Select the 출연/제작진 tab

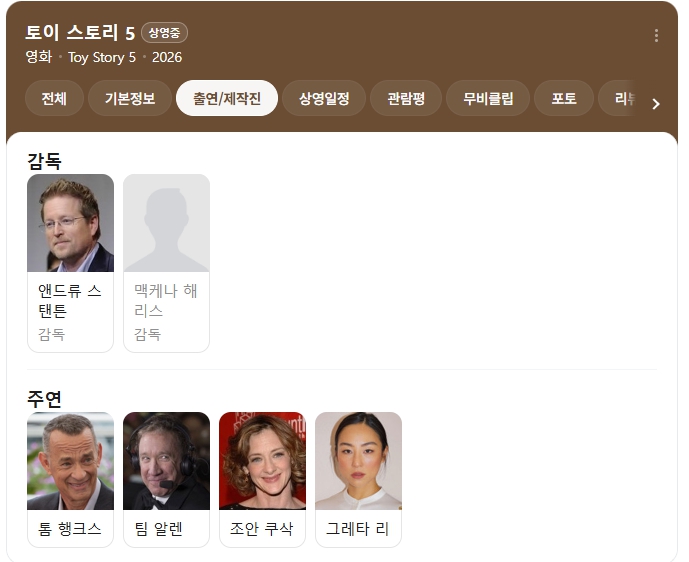click(227, 98)
